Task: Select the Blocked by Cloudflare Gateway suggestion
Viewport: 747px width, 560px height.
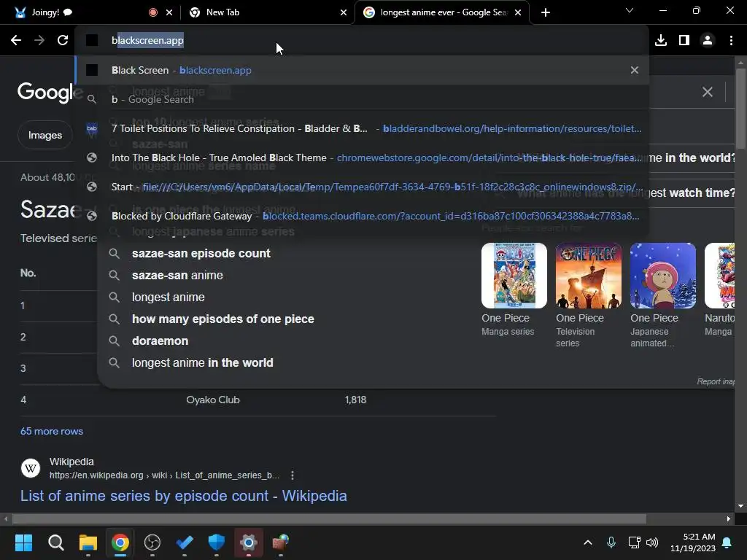Action: [x=362, y=216]
